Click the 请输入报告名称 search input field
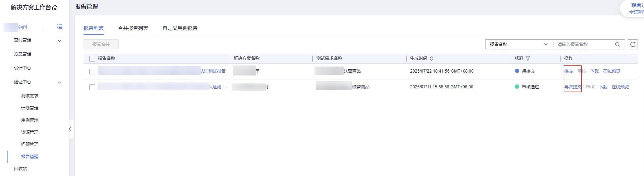 [584, 44]
